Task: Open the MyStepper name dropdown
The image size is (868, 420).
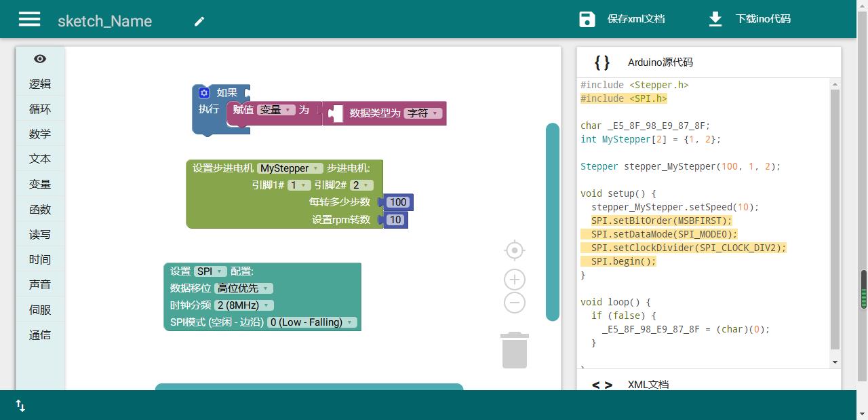Action: (290, 168)
